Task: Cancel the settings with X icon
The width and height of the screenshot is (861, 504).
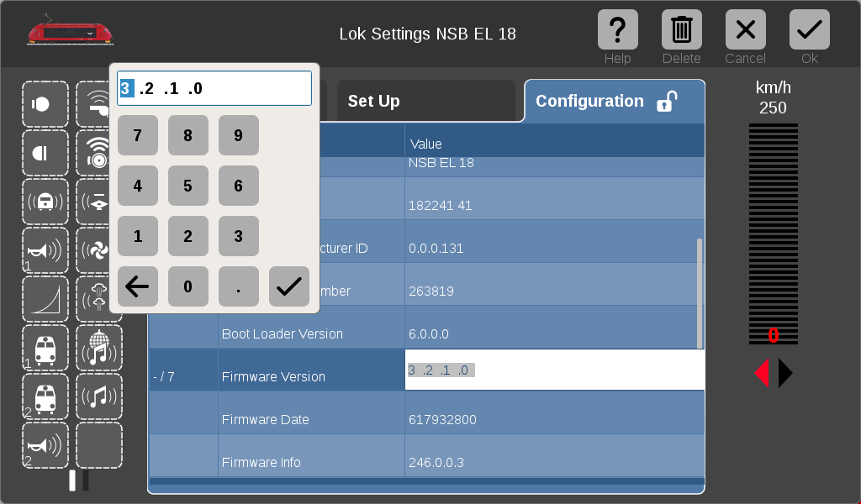Action: pyautogui.click(x=746, y=29)
